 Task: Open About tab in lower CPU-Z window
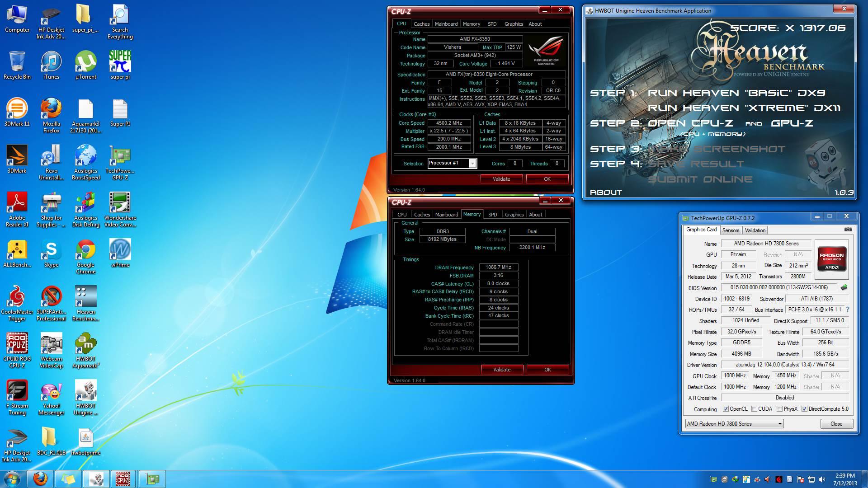(x=536, y=215)
